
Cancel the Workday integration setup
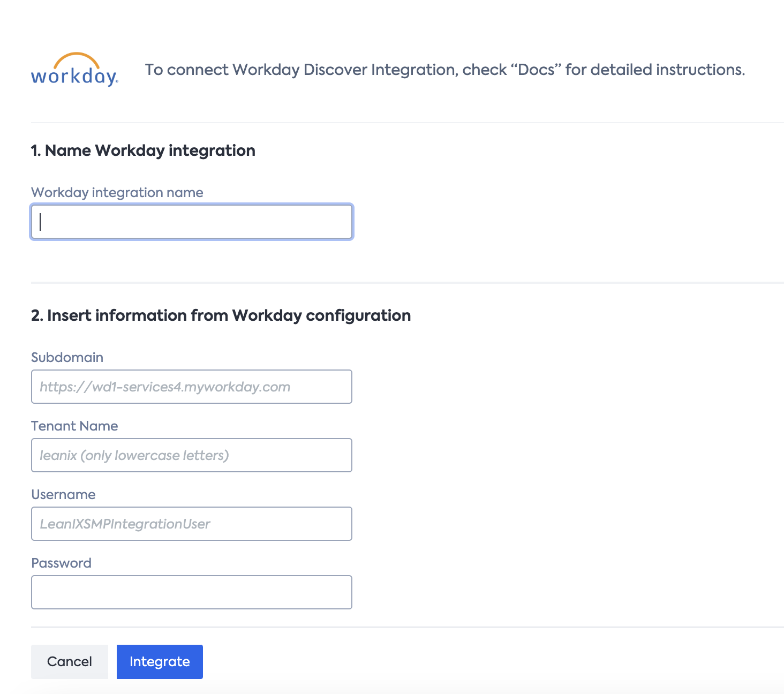70,662
